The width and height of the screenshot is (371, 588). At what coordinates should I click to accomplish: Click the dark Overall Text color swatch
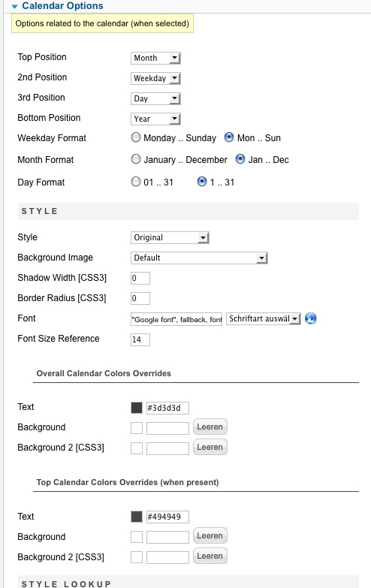(137, 408)
